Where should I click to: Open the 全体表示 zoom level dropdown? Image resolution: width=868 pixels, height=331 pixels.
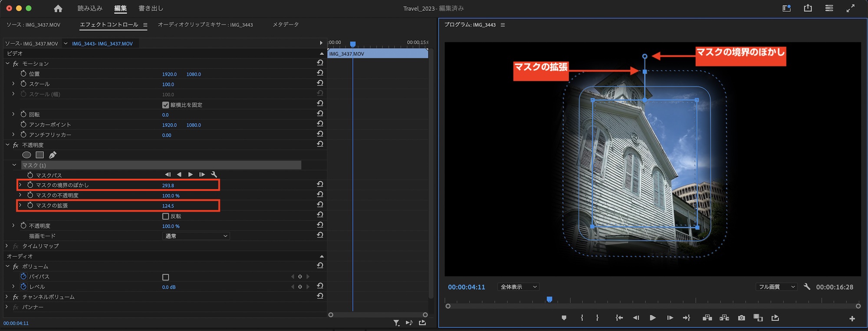(x=519, y=287)
